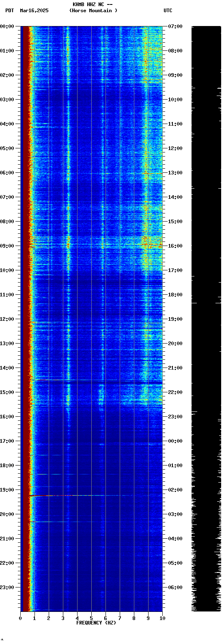Click the 13:00 UTC time label
Viewport: 224px width, 644px height.
pyautogui.click(x=175, y=173)
